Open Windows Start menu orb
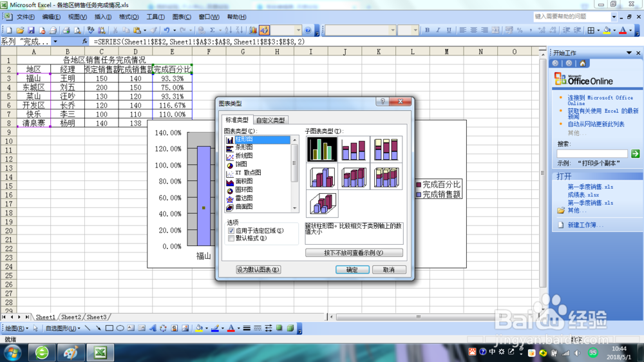Image resolution: width=644 pixels, height=362 pixels. coord(12,353)
